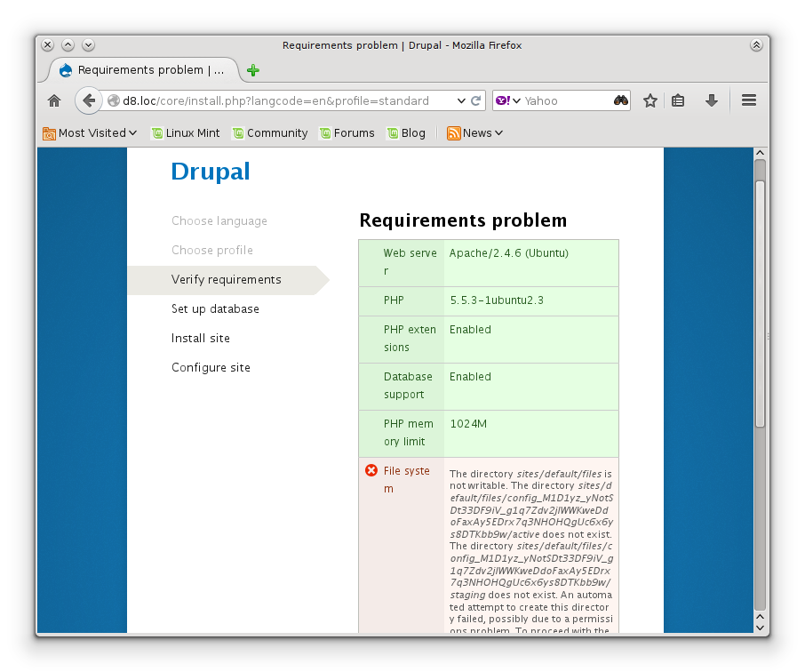Click the Drupal favicon on the tab
The height and width of the screenshot is (672, 805).
[66, 70]
